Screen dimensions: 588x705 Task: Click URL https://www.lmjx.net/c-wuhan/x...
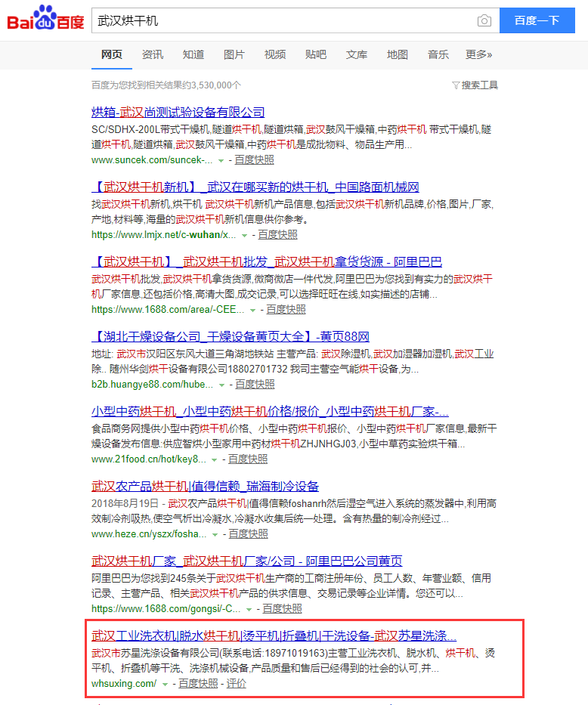[164, 235]
